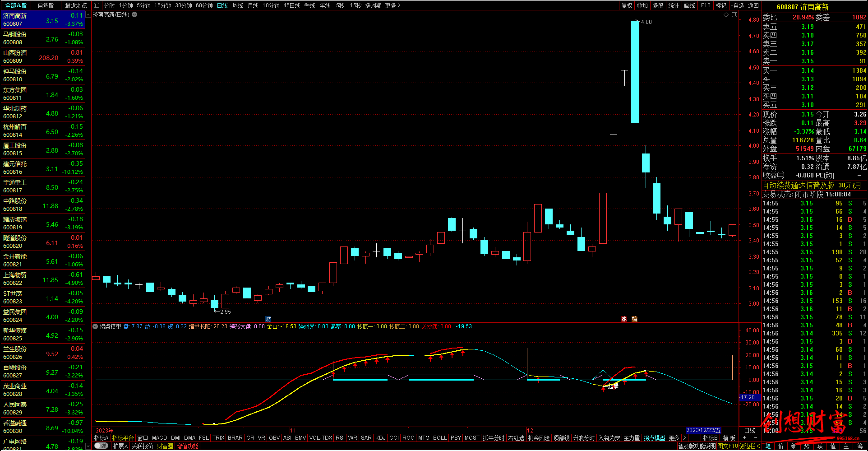
Task: Select 建元信托 600816 in stock list
Action: click(43, 167)
